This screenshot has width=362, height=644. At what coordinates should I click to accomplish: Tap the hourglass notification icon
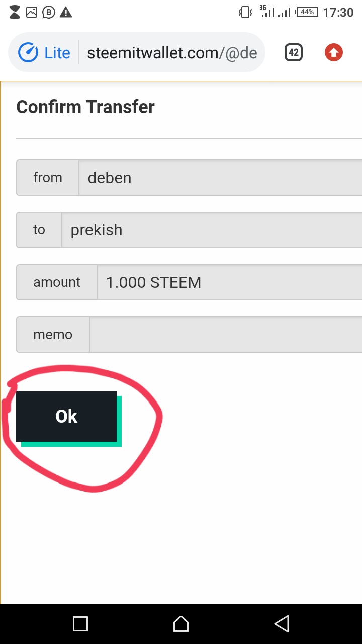(15, 13)
